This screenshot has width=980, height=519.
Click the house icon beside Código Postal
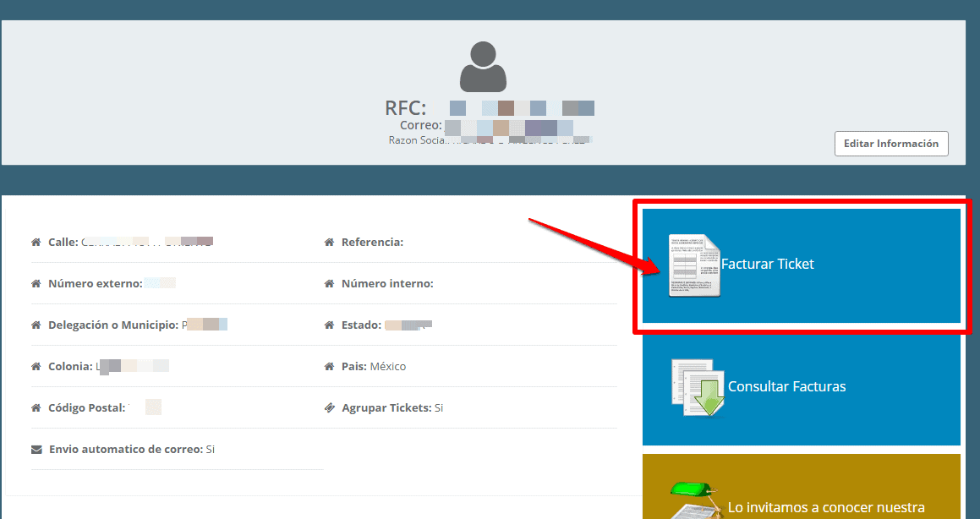(x=36, y=407)
